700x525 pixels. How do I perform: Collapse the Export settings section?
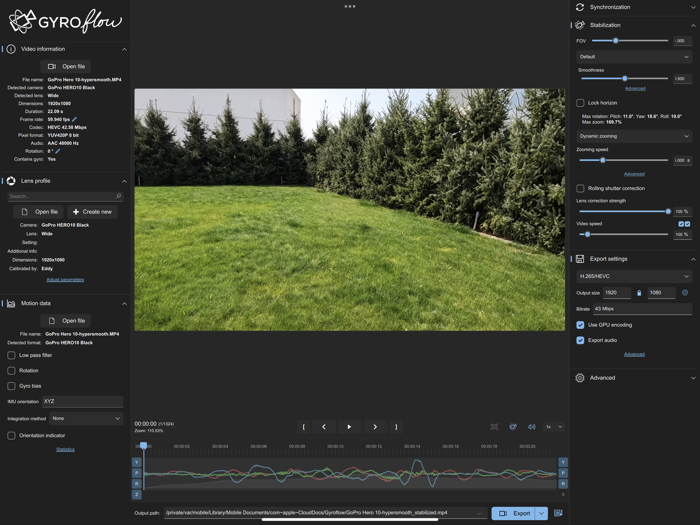[693, 259]
